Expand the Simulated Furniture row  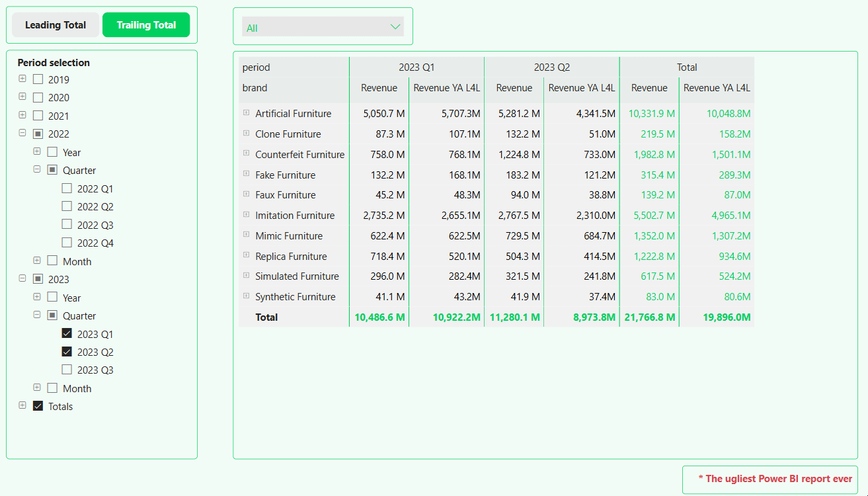click(x=247, y=276)
